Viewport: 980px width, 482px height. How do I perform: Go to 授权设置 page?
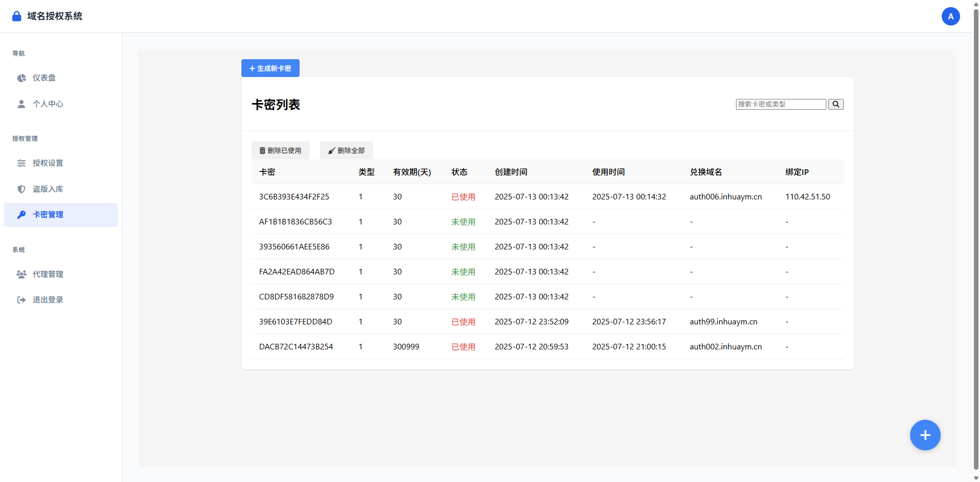[61, 163]
